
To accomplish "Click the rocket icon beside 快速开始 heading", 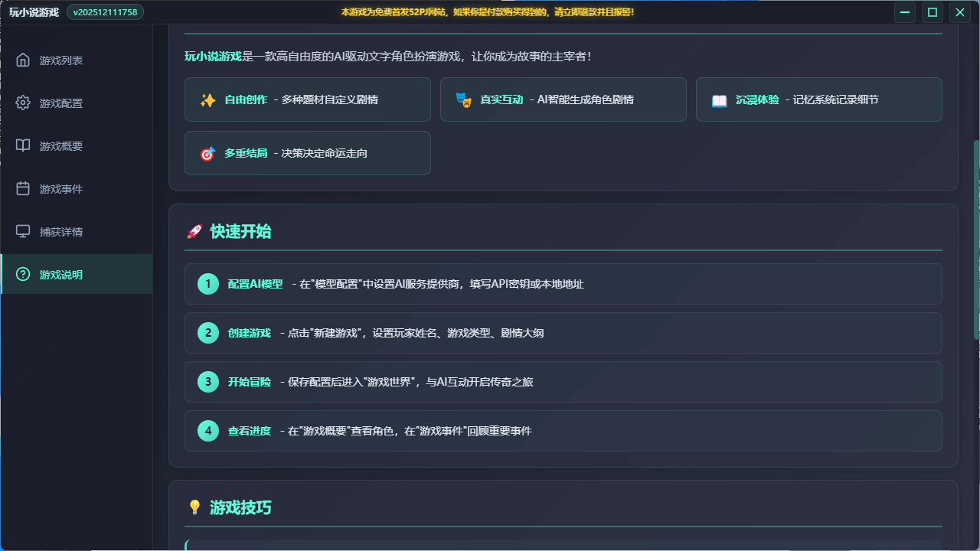I will pos(194,232).
